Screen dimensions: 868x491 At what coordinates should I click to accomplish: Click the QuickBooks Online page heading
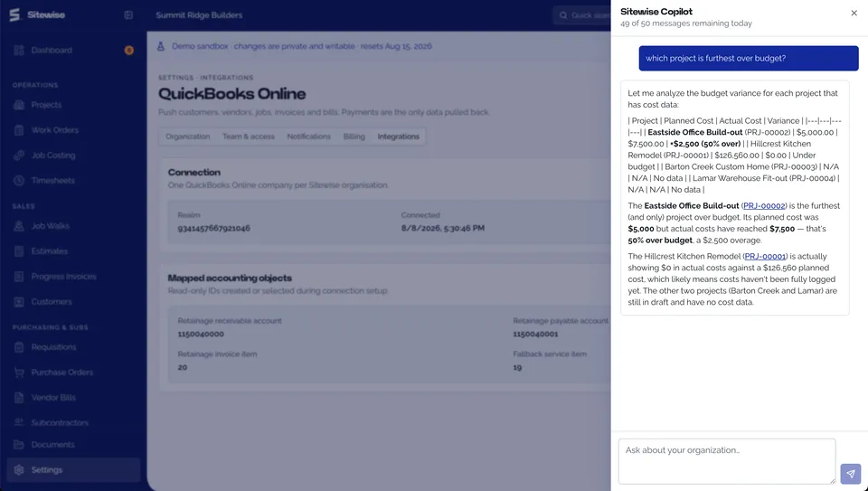click(x=232, y=94)
